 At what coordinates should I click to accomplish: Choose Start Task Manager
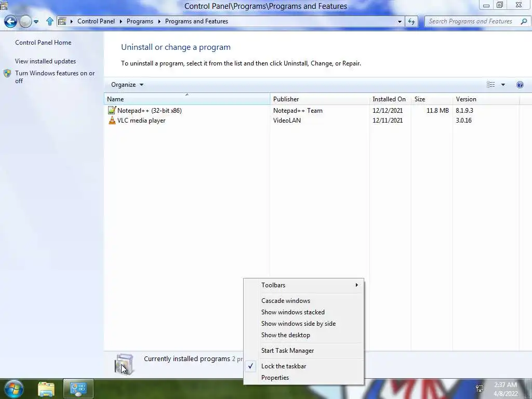tap(303, 351)
